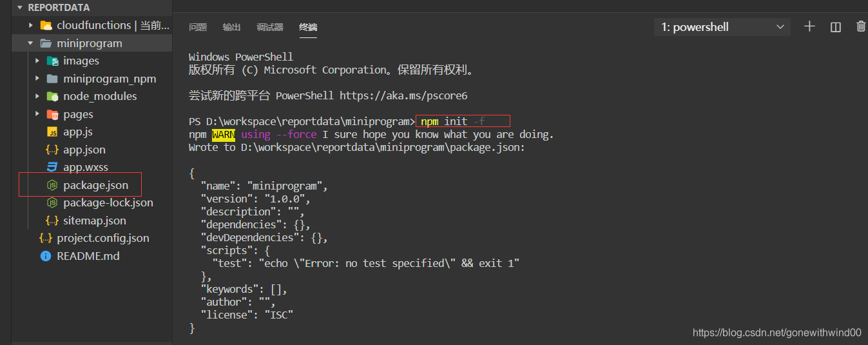Open the app.json file

84,150
